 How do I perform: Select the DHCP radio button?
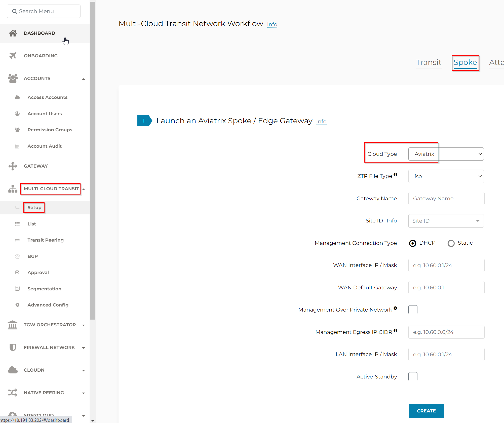[413, 243]
